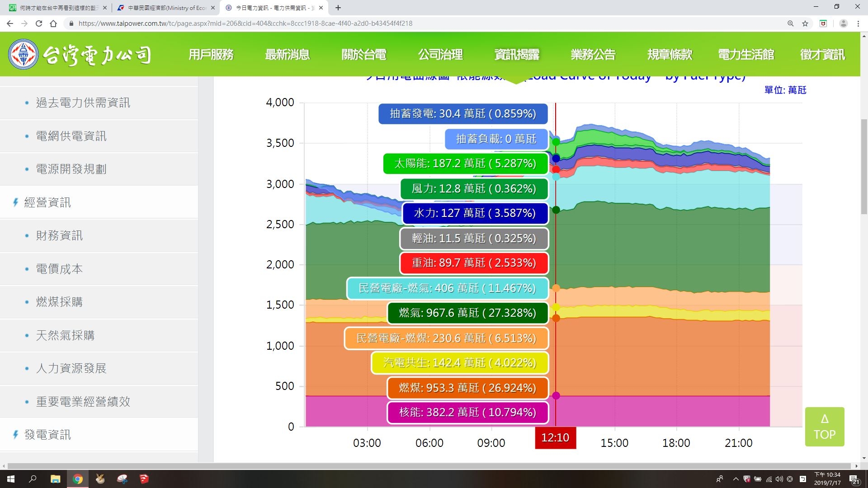The width and height of the screenshot is (868, 488).
Task: Go back with browser back arrow
Action: click(x=10, y=23)
